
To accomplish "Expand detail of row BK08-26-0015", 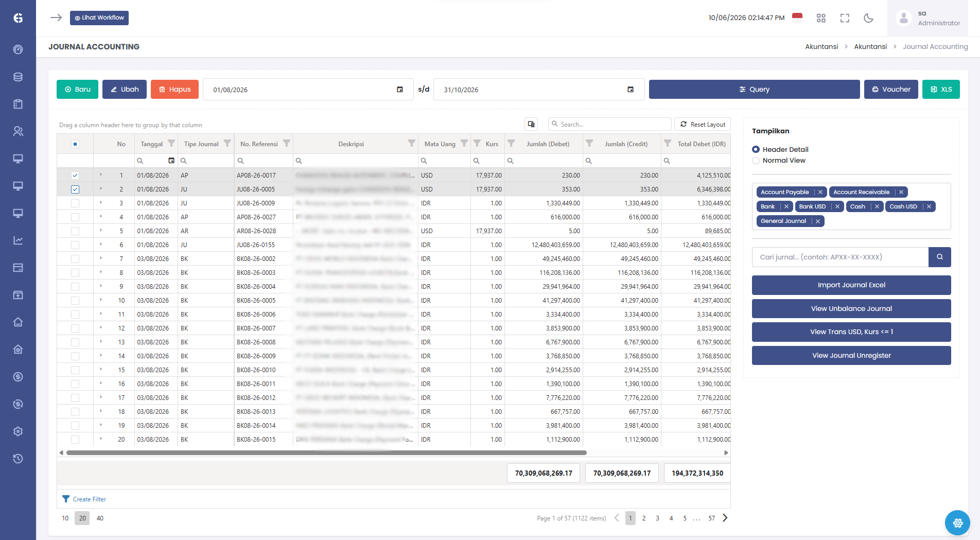I will point(101,439).
